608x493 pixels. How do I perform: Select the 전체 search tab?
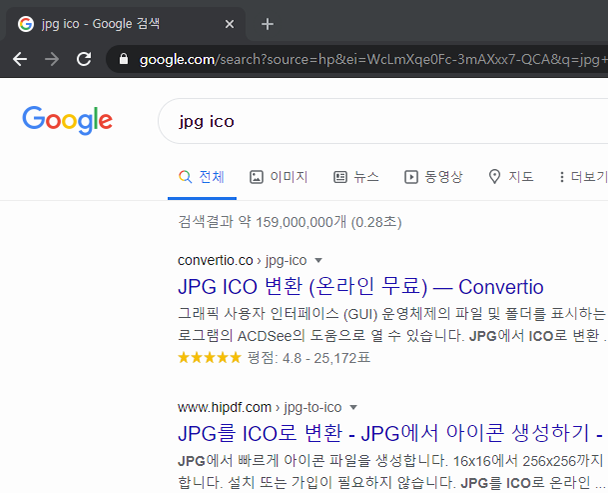pyautogui.click(x=202, y=177)
